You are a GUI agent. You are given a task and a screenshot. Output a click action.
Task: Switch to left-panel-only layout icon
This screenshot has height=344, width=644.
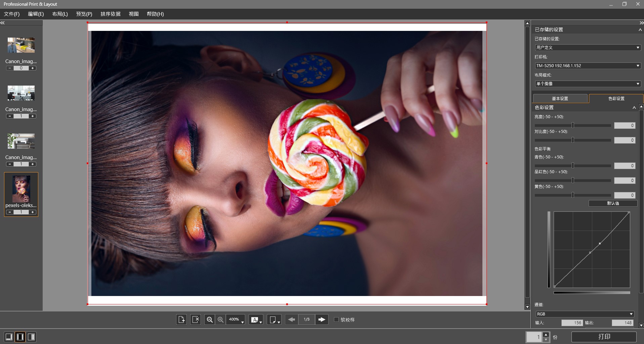click(9, 337)
